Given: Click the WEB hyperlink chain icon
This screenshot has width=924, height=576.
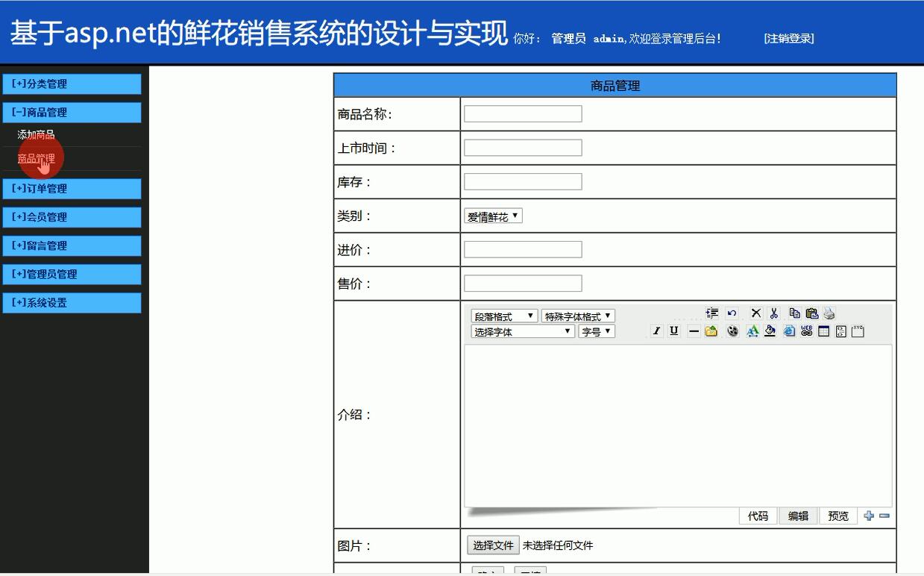Looking at the screenshot, I should coord(806,331).
